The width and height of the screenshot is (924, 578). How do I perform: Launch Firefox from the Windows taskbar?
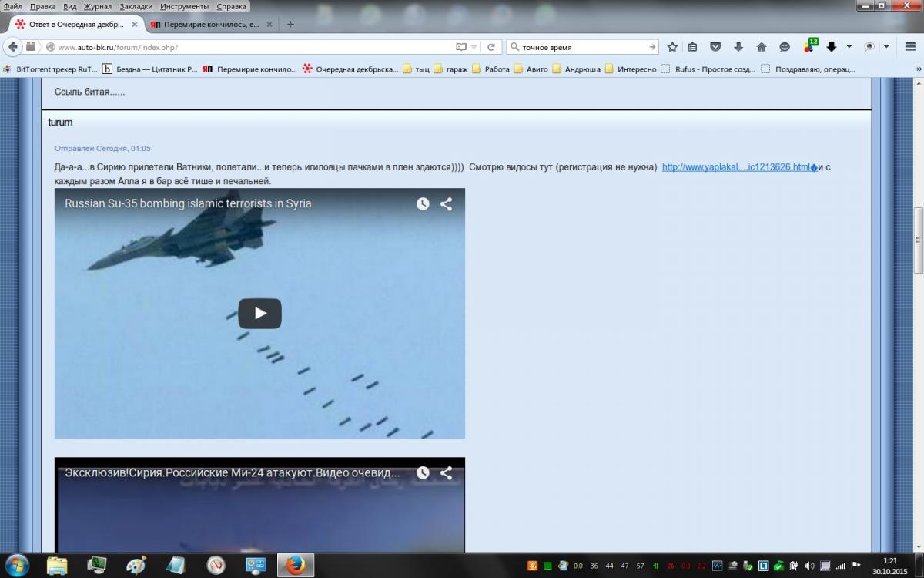[x=294, y=565]
